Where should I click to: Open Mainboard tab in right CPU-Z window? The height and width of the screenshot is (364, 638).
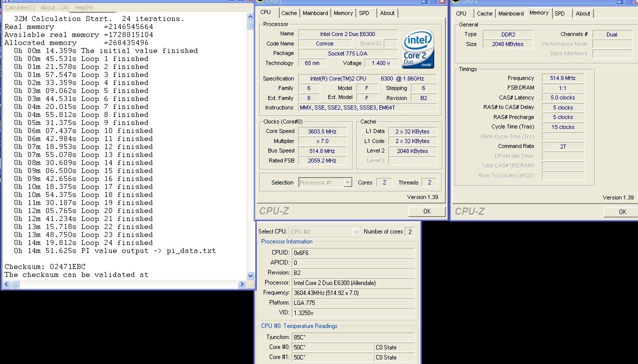[x=511, y=13]
